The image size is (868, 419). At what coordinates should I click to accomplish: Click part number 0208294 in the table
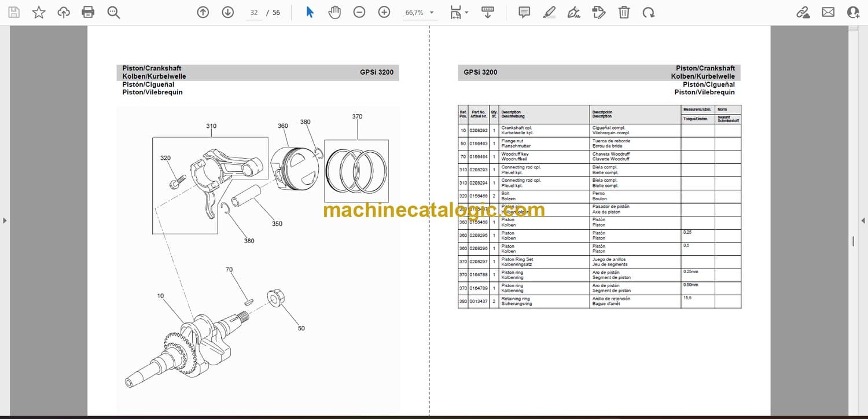[x=479, y=183]
